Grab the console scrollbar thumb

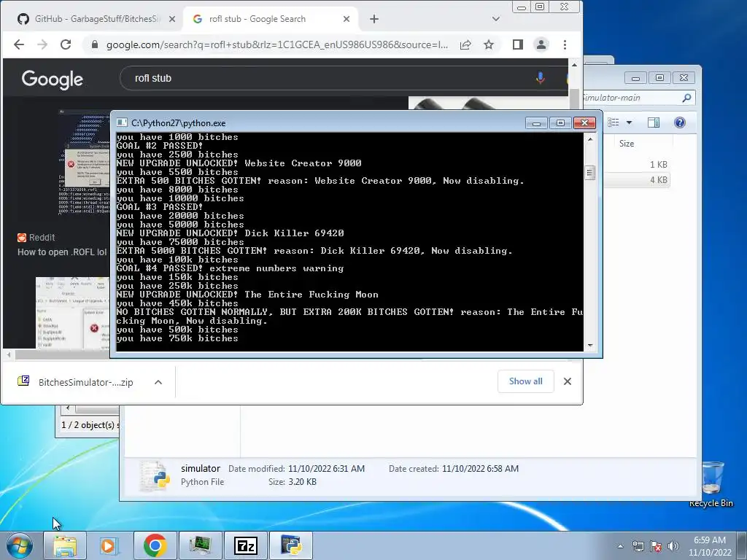[589, 172]
